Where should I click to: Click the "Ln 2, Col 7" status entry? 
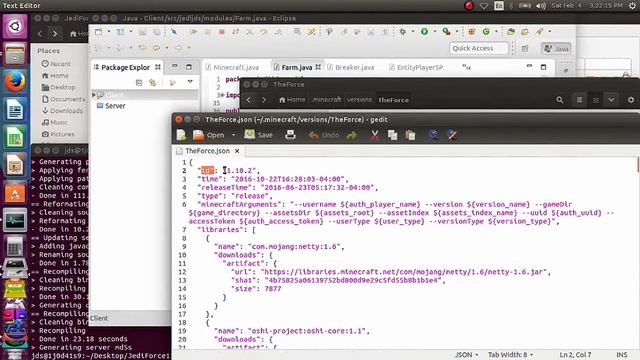pyautogui.click(x=575, y=355)
